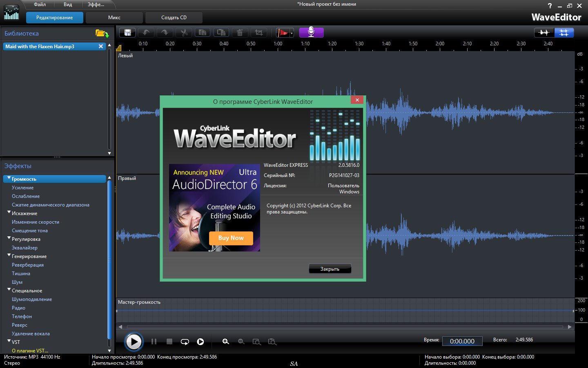Image resolution: width=588 pixels, height=368 pixels.
Task: Click the Stop playback square icon
Action: coord(169,341)
